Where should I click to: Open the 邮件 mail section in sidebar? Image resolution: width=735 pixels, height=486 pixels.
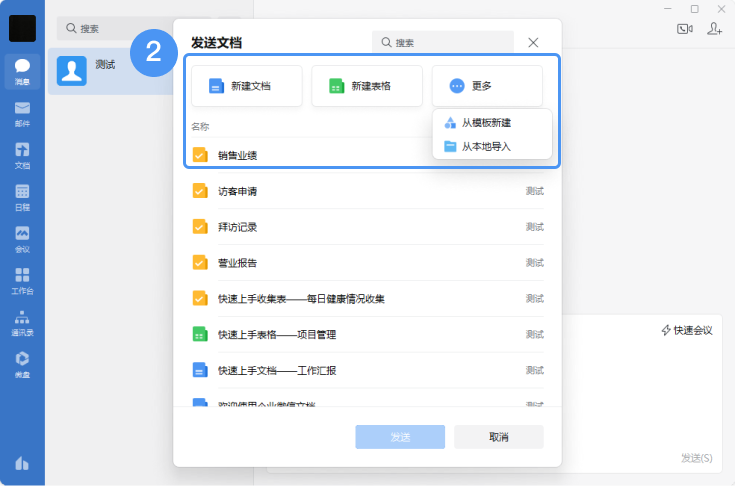point(22,113)
